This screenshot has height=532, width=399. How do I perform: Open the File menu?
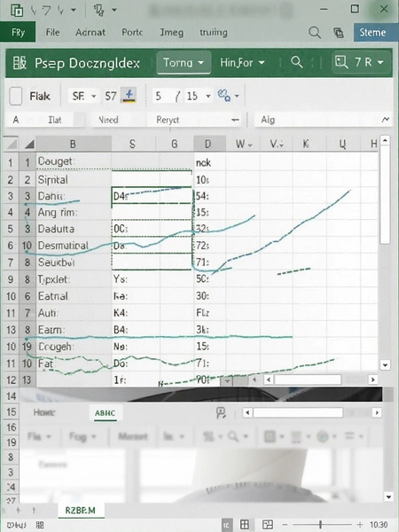point(52,32)
